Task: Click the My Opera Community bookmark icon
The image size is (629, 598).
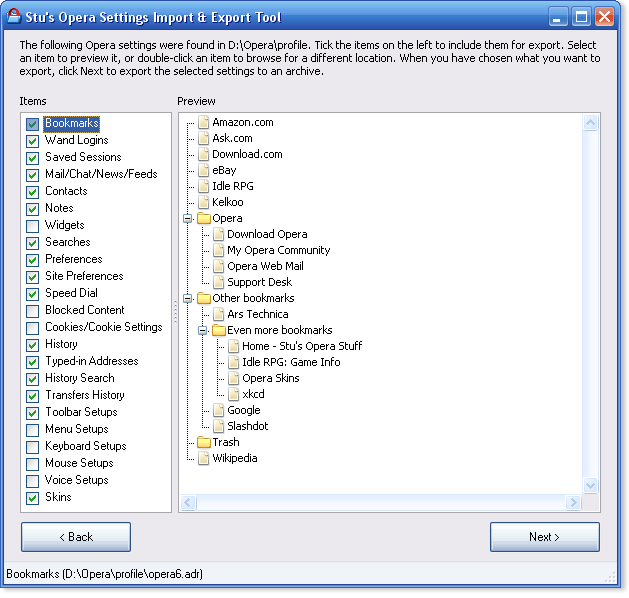Action: [x=219, y=250]
